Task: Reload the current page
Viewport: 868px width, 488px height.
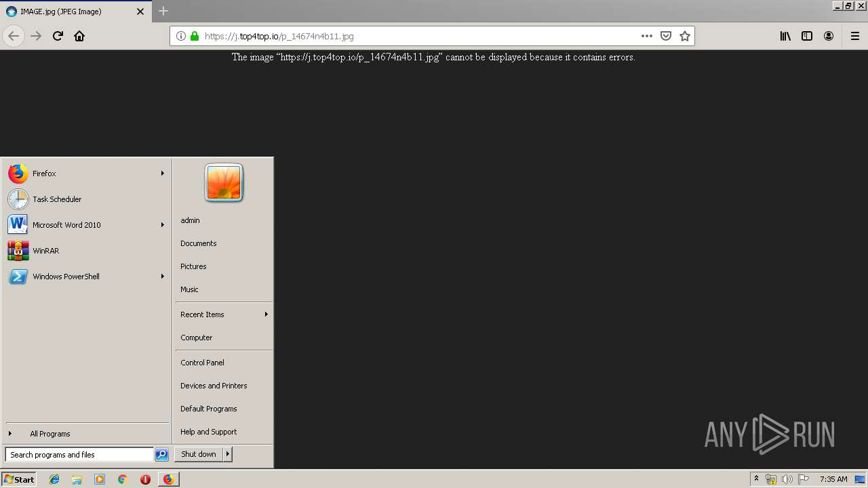Action: (58, 36)
